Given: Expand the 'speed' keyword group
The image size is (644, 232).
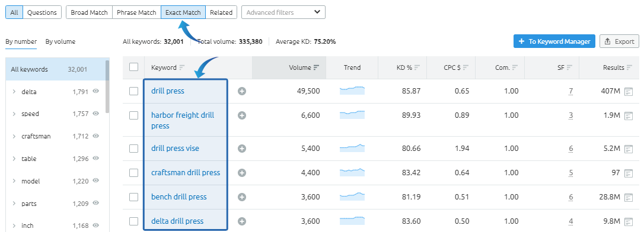Looking at the screenshot, I should (x=14, y=114).
